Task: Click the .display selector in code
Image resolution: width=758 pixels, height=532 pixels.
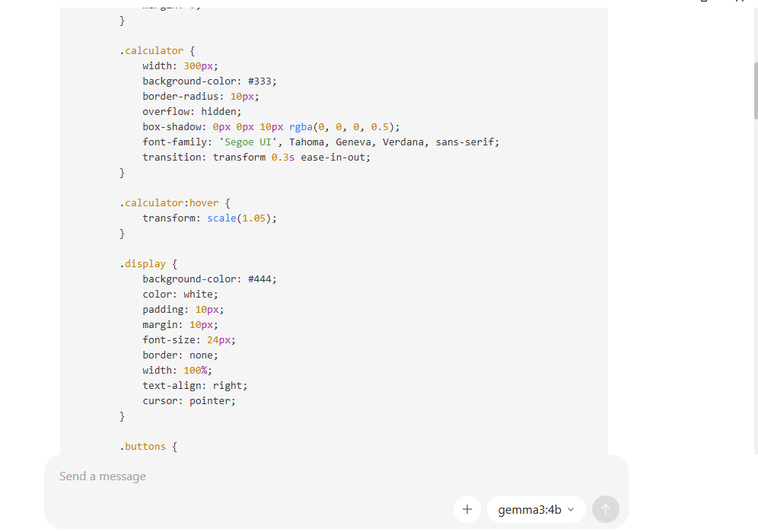Action: [x=142, y=264]
